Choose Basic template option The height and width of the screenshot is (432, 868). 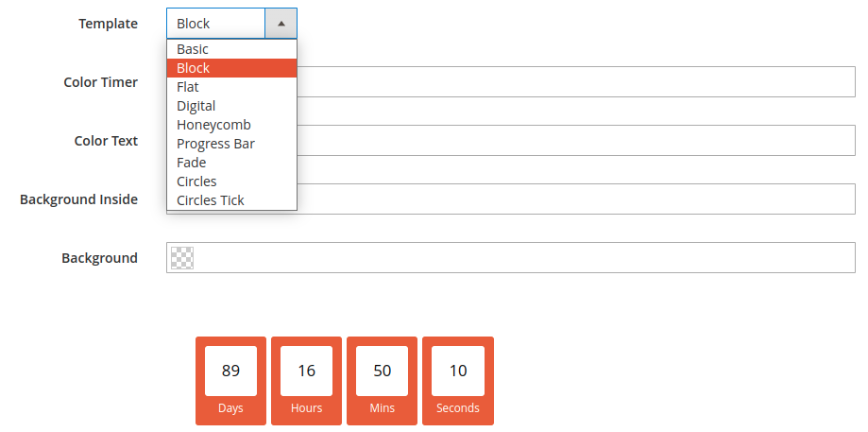tap(232, 49)
